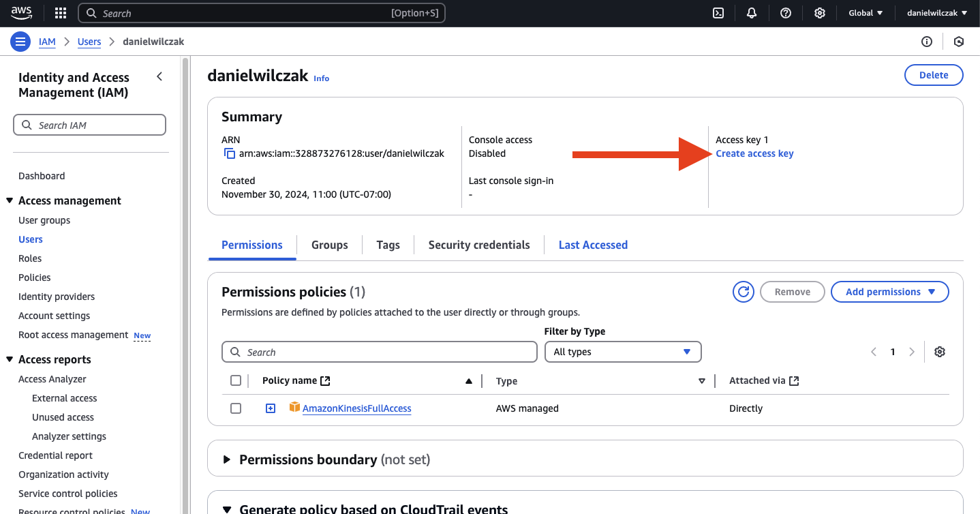Sort by Policy name ascending arrow

coord(469,381)
